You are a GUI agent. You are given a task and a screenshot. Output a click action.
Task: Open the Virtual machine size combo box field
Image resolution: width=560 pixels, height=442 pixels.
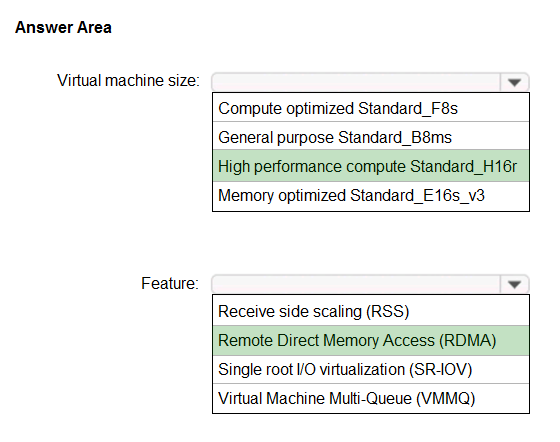click(370, 82)
